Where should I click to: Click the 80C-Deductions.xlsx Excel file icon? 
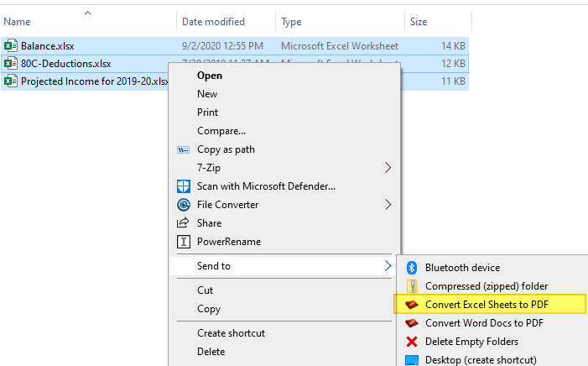[11, 64]
